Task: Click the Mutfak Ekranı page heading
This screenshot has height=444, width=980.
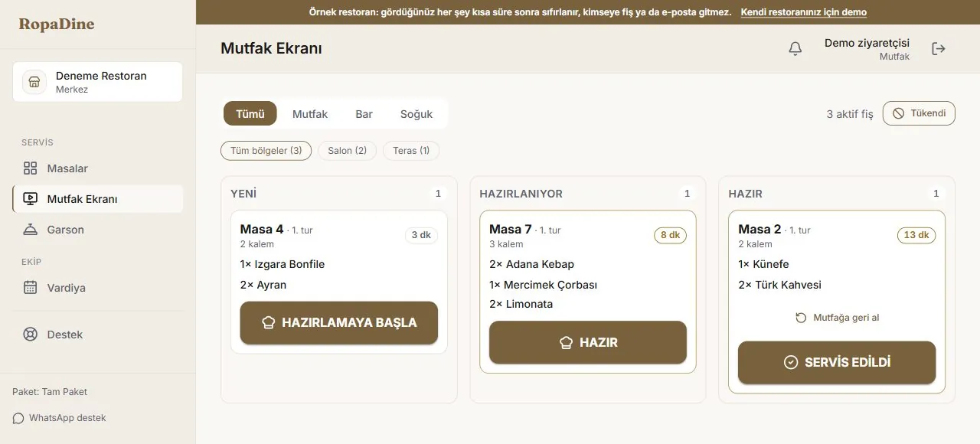Action: click(271, 48)
